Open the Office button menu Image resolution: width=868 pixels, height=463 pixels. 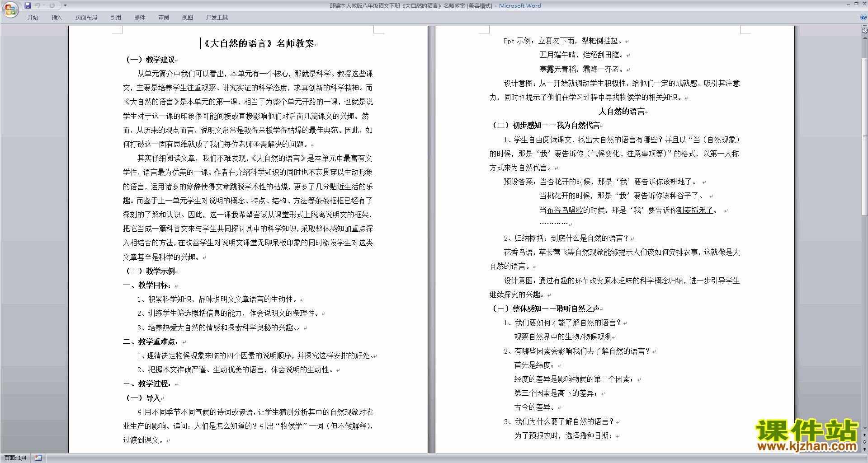(x=10, y=9)
